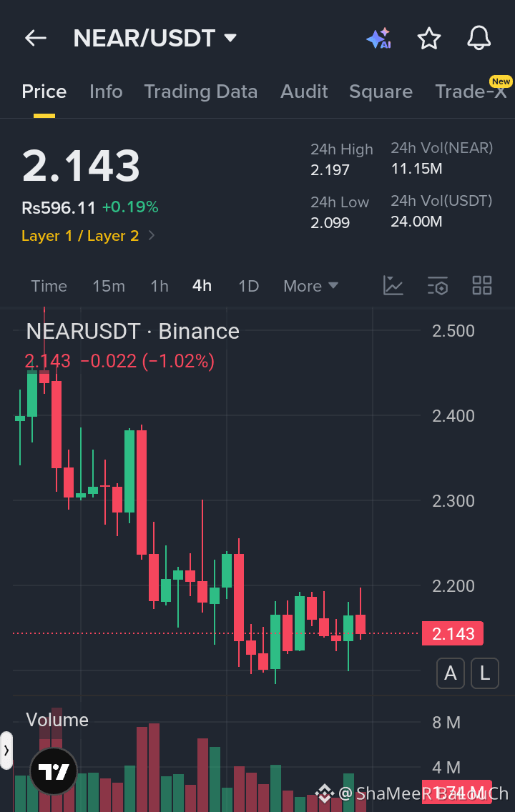
Task: Tap the +0.19% change value
Action: (x=130, y=207)
